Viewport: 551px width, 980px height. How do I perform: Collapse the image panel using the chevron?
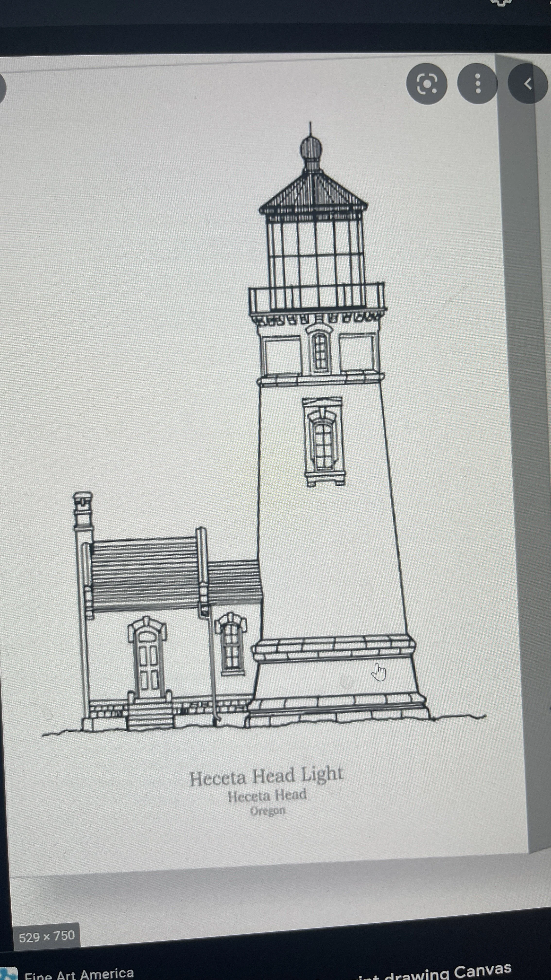pyautogui.click(x=528, y=84)
